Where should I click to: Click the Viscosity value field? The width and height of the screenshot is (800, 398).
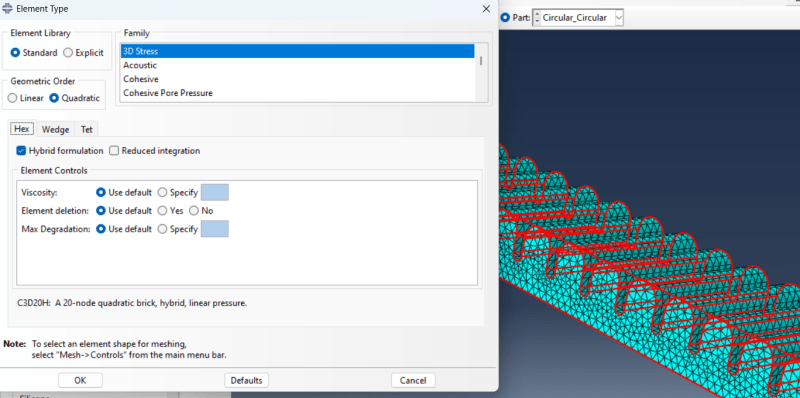coord(215,192)
